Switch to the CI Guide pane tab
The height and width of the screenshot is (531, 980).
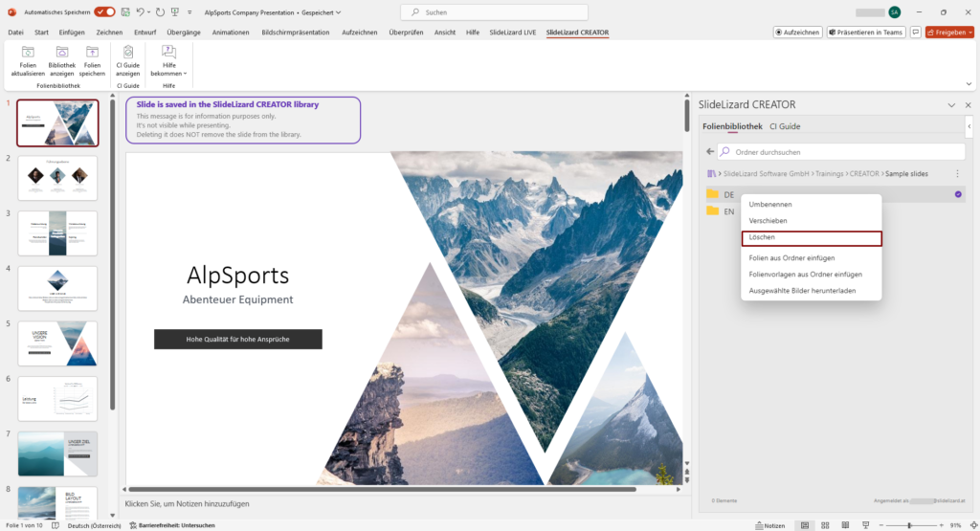(785, 126)
